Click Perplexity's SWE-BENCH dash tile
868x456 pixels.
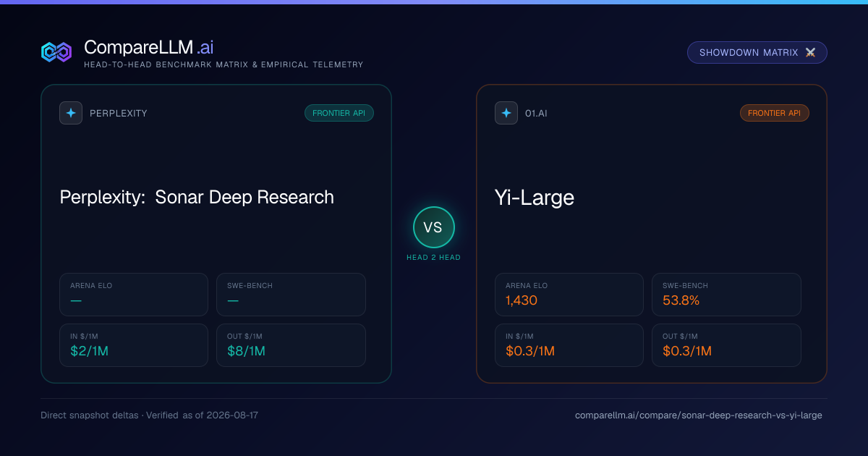(x=291, y=295)
